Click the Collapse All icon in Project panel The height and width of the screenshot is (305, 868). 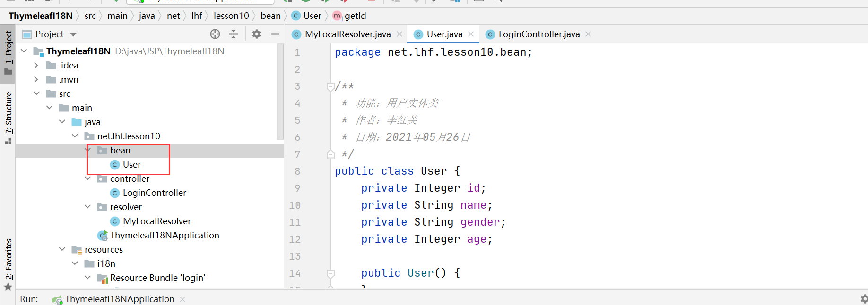[x=234, y=34]
